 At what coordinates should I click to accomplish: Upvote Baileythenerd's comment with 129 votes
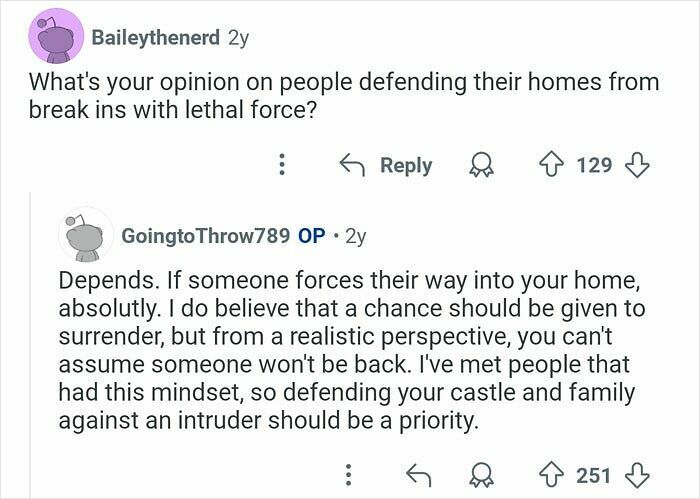click(x=552, y=165)
